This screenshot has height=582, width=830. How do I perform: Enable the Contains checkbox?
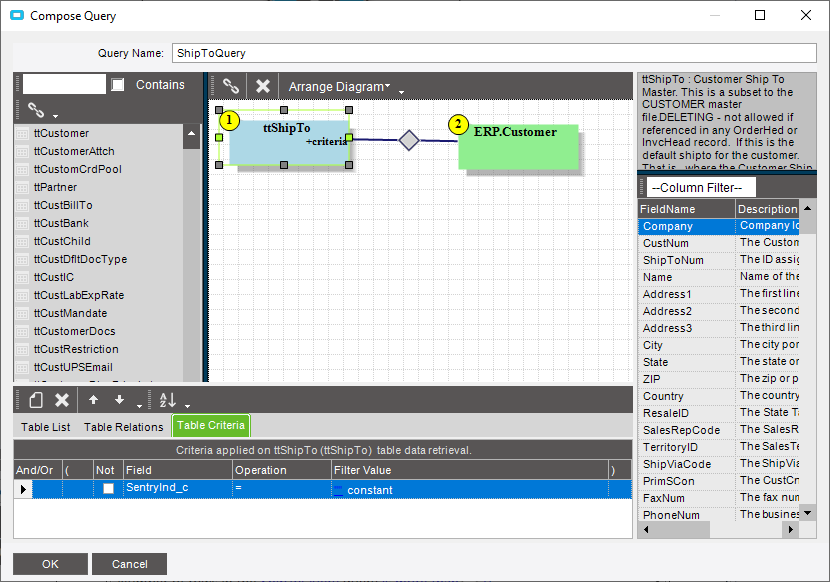click(118, 85)
